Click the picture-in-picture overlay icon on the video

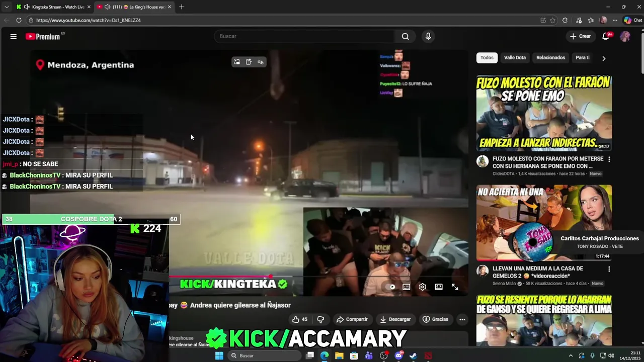pos(237,62)
